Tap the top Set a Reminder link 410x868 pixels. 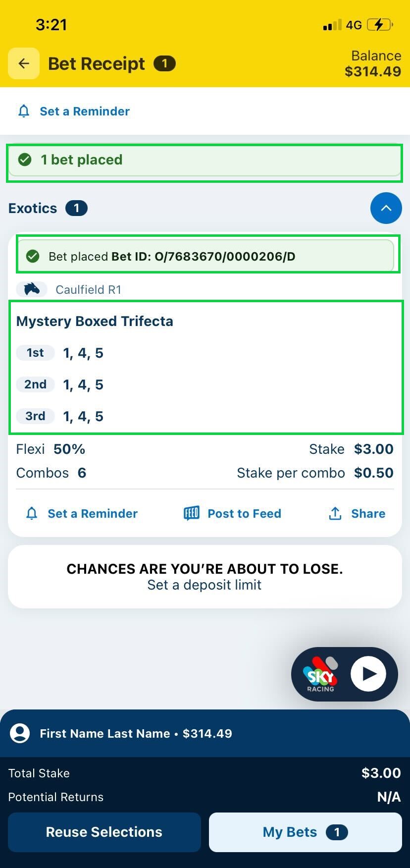tap(85, 111)
